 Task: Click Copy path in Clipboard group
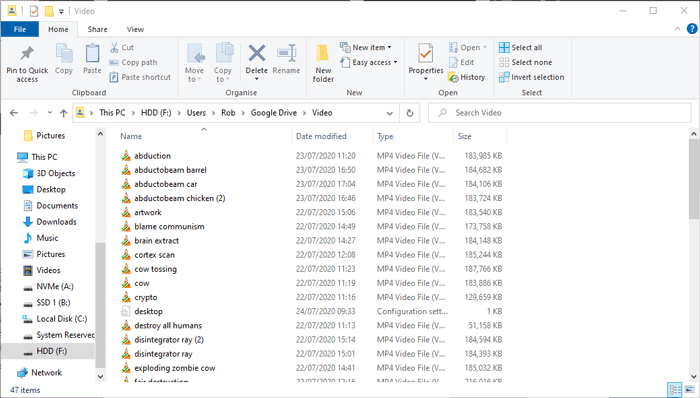tap(133, 62)
